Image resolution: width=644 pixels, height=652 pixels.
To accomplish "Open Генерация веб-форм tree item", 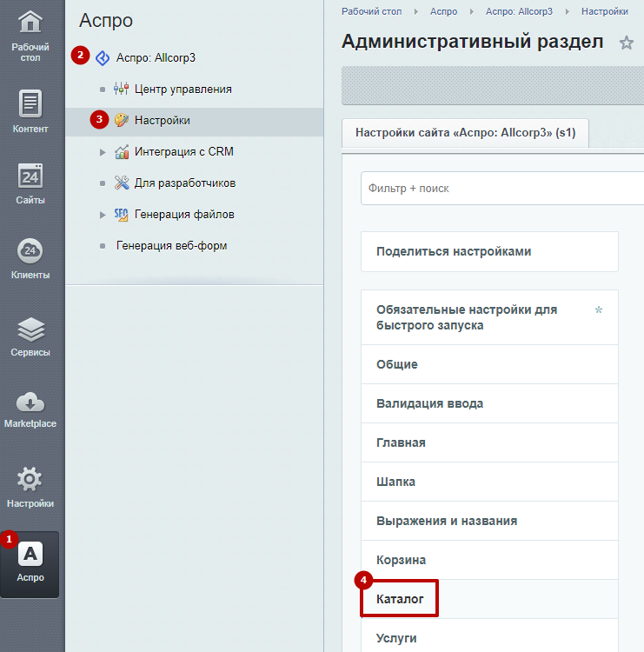I will pyautogui.click(x=171, y=246).
